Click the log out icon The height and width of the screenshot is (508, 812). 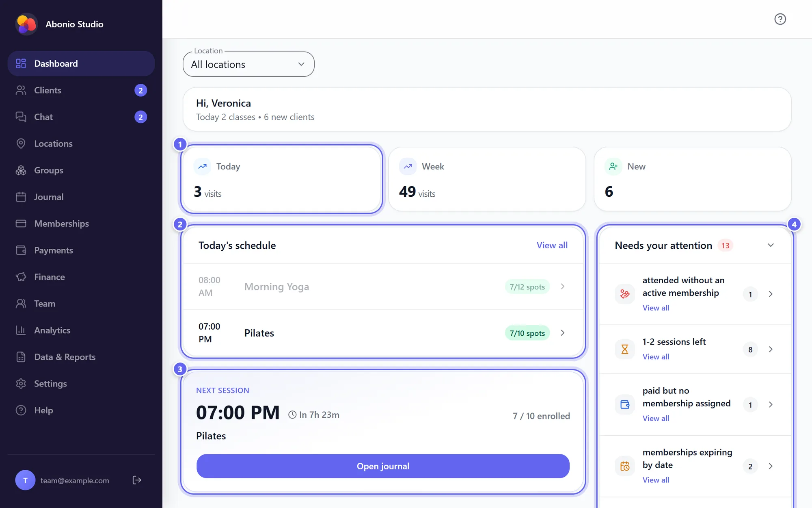(x=137, y=480)
